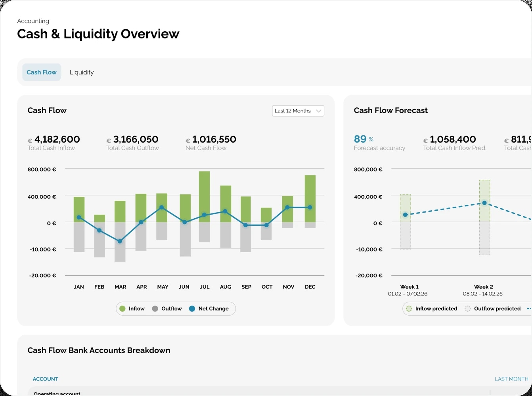Toggle the Outflow predicted forecast legend item
The height and width of the screenshot is (396, 532).
493,308
